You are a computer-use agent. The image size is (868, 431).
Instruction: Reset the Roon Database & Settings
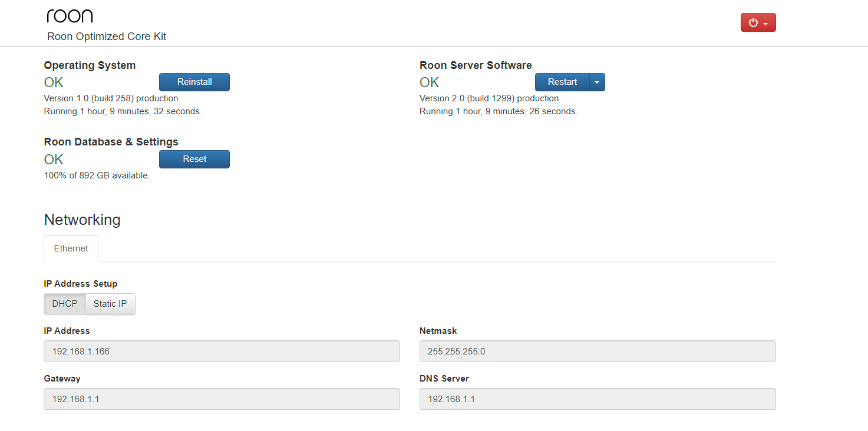point(194,159)
